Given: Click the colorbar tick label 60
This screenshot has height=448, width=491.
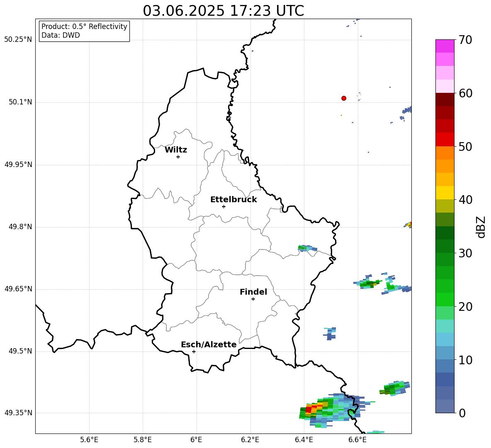Looking at the screenshot, I should [465, 93].
